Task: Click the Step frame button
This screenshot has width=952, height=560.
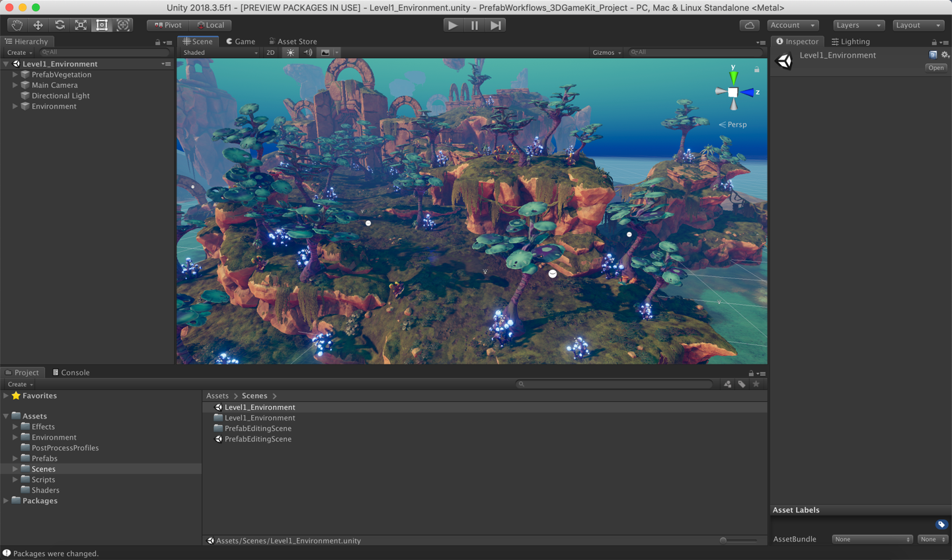Action: click(x=496, y=25)
